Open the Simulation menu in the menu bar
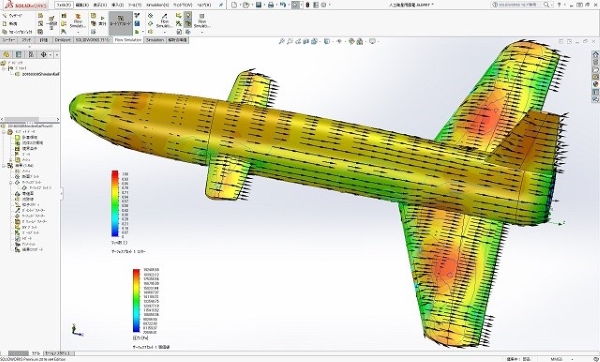 pyautogui.click(x=157, y=5)
